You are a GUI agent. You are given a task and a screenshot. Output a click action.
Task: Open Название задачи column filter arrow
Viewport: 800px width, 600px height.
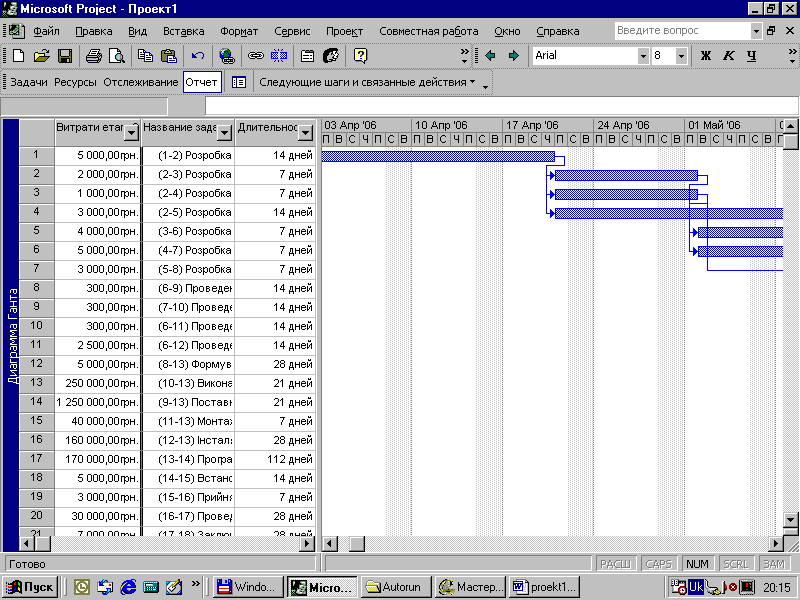click(224, 133)
